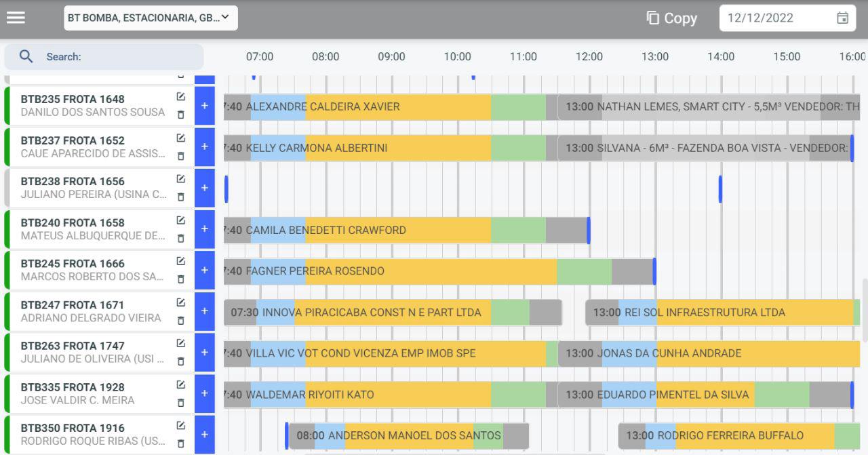Image resolution: width=868 pixels, height=455 pixels.
Task: Click the vertical scrollbar thumb
Action: (x=865, y=310)
